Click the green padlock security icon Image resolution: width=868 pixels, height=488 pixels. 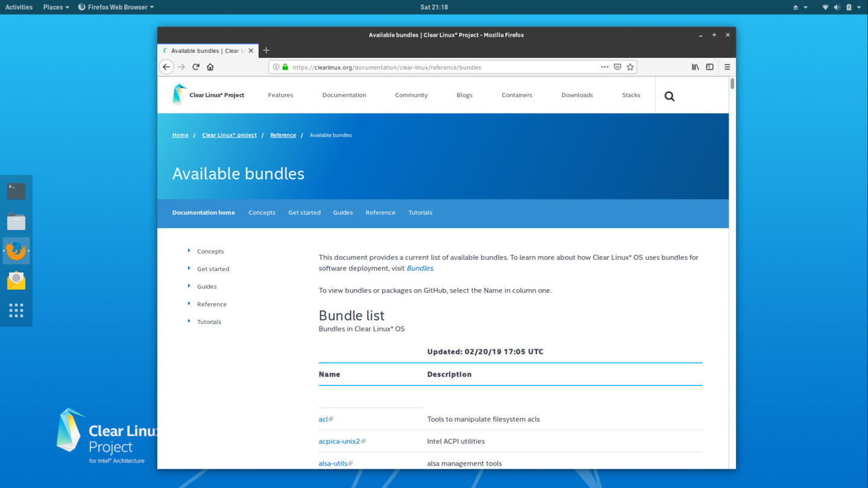pyautogui.click(x=285, y=67)
